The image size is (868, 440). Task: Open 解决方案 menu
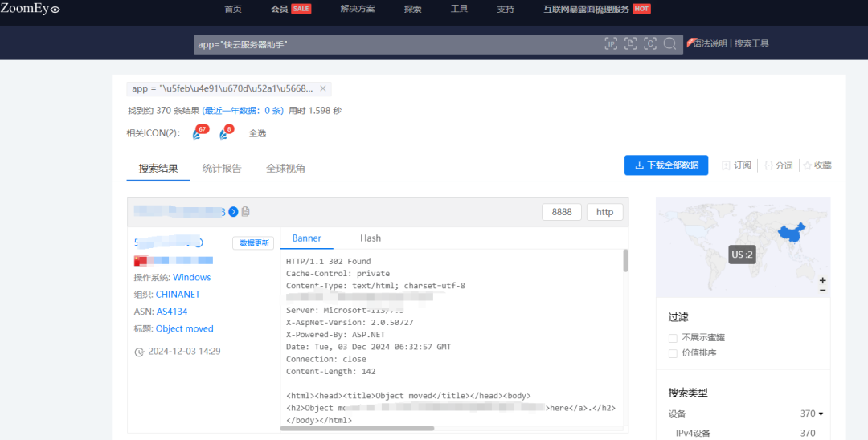pyautogui.click(x=358, y=9)
